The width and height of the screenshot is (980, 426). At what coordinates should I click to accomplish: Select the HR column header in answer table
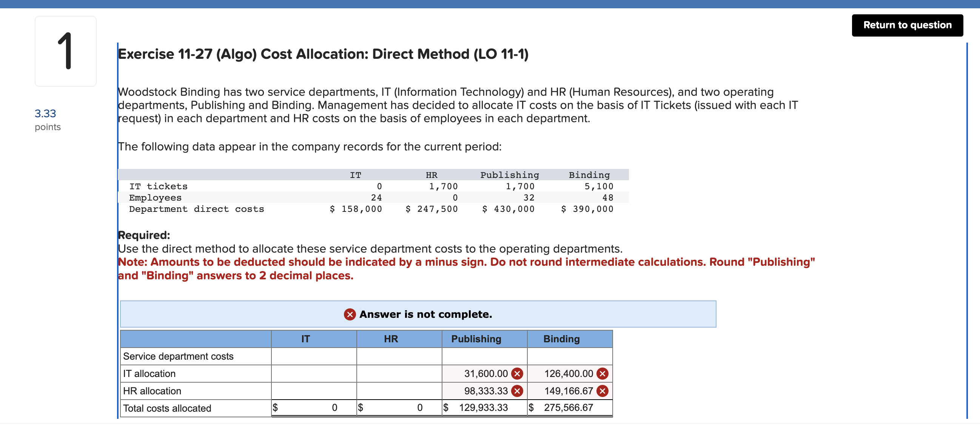point(390,339)
